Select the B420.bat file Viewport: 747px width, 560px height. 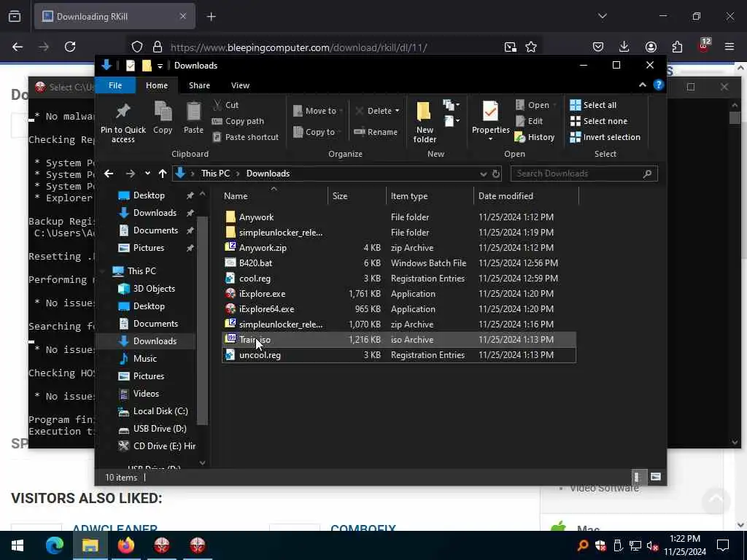(399, 262)
